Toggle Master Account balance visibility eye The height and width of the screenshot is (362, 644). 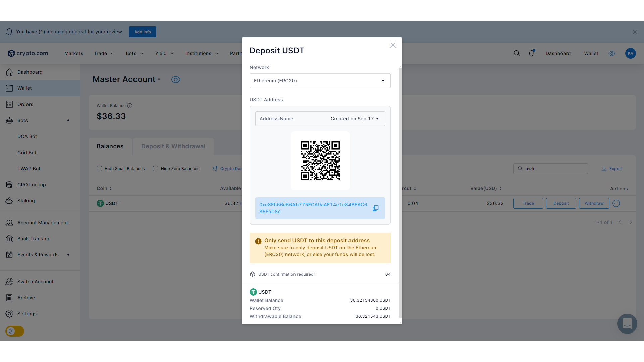(176, 80)
